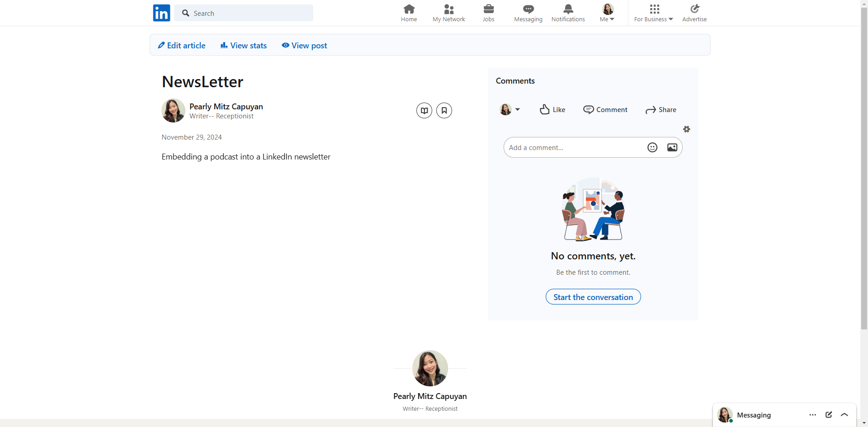Open author name Pearly Mitz Capuyan at article top
This screenshot has width=868, height=427.
pos(226,107)
